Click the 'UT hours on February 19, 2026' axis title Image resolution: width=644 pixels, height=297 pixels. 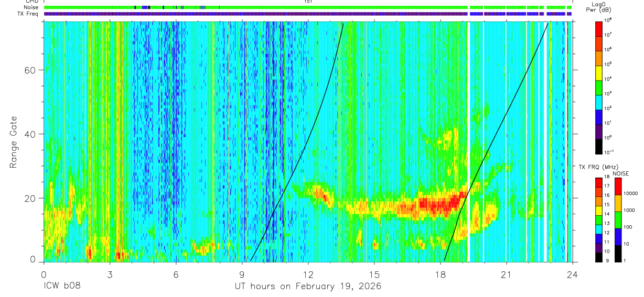click(x=308, y=287)
